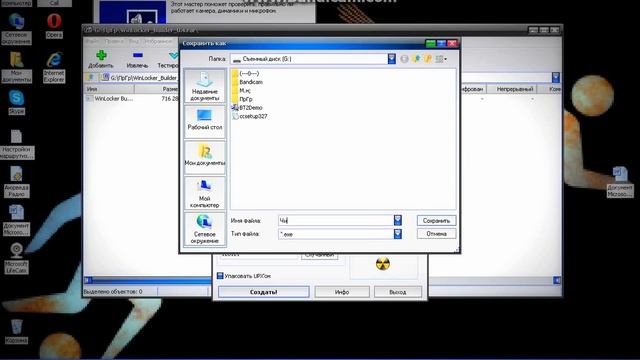
Task: Open the Корзина recycle bin icon
Action: point(16,331)
